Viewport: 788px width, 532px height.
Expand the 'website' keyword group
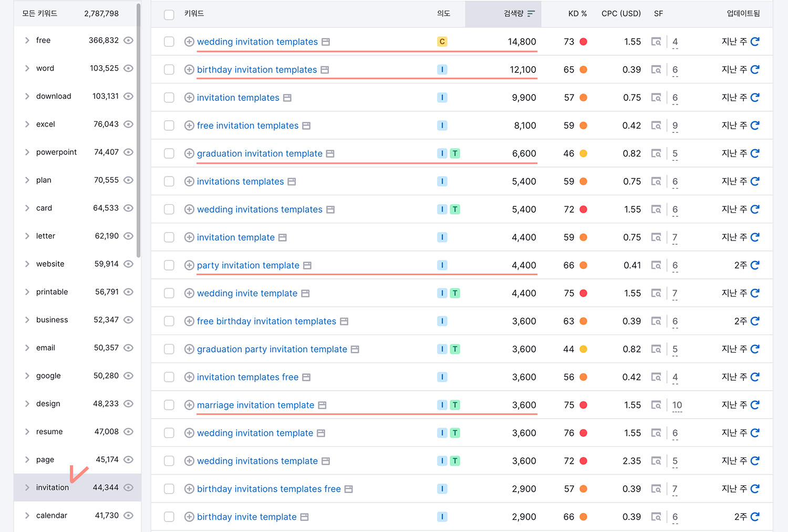(x=27, y=264)
